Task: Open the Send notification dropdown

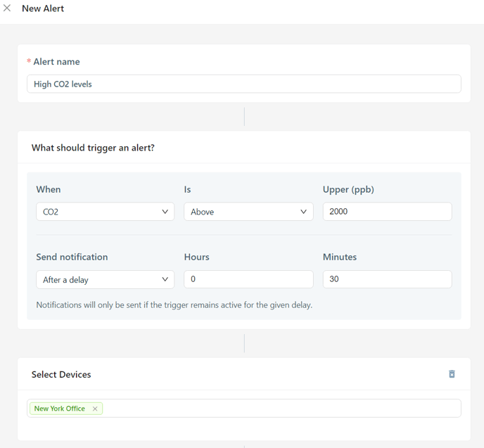Action: click(105, 279)
